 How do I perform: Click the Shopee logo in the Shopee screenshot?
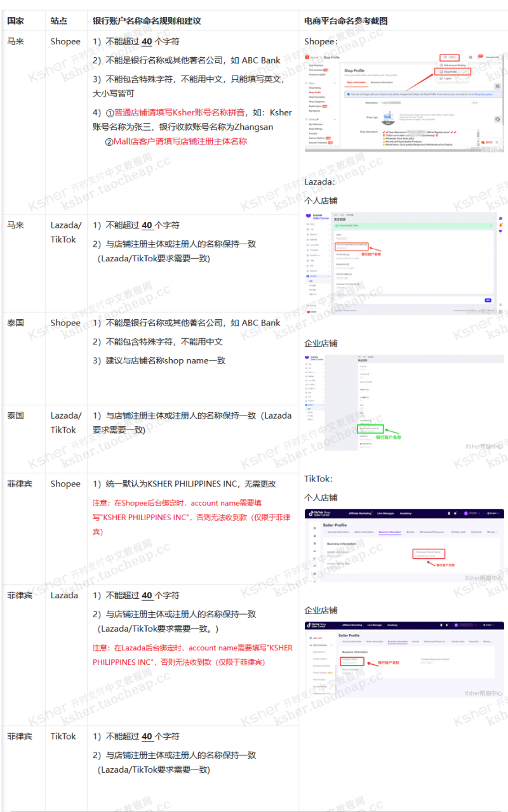click(x=307, y=57)
